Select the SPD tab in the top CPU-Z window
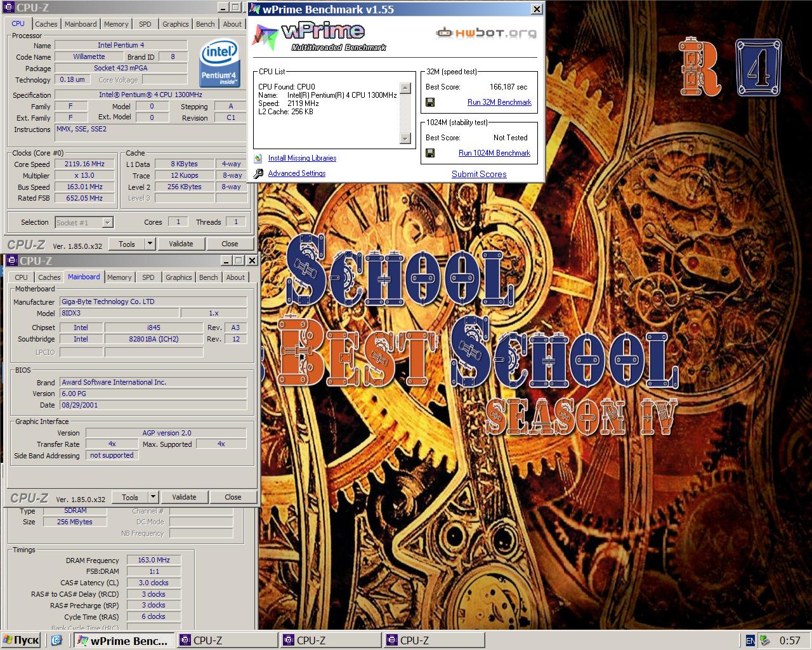The image size is (812, 650). click(x=145, y=24)
